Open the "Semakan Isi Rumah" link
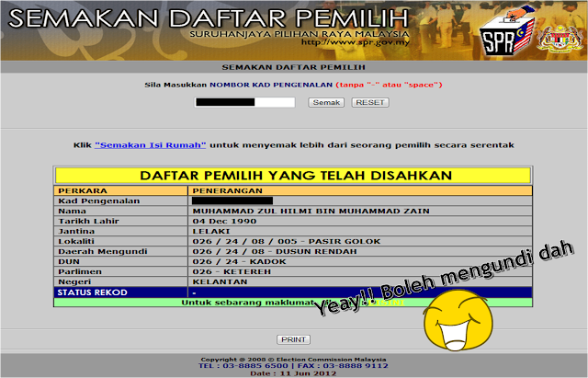 [x=151, y=145]
